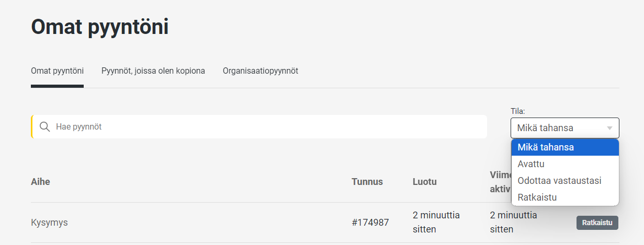Open the "Kysymys" request link
The width and height of the screenshot is (644, 245).
(x=49, y=223)
